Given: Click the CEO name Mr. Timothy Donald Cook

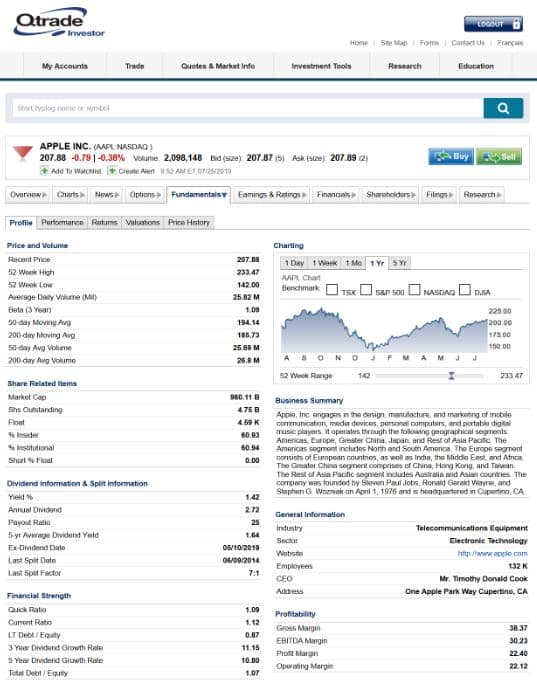Looking at the screenshot, I should tap(483, 579).
